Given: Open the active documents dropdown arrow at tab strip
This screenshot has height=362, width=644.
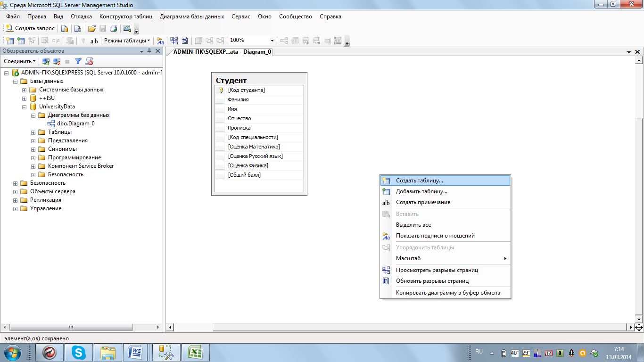Looking at the screenshot, I should tap(629, 52).
